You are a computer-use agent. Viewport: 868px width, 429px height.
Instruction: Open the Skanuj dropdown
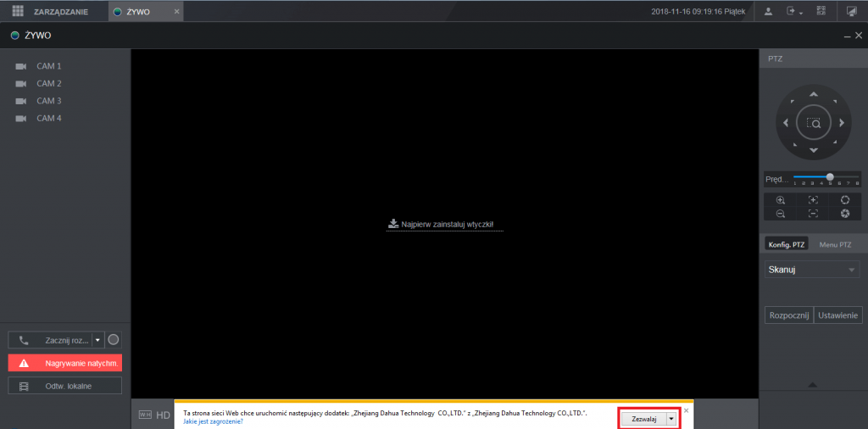tap(812, 270)
